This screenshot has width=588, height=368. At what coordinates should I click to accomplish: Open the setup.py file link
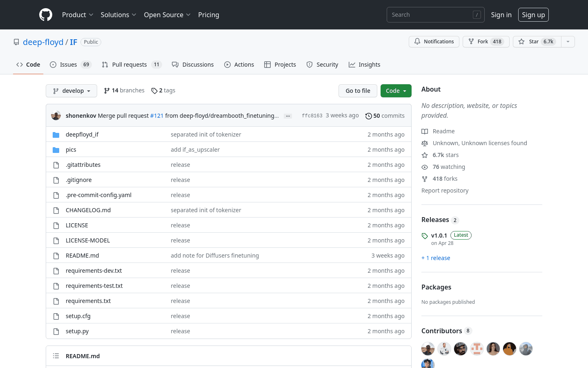[x=77, y=331]
